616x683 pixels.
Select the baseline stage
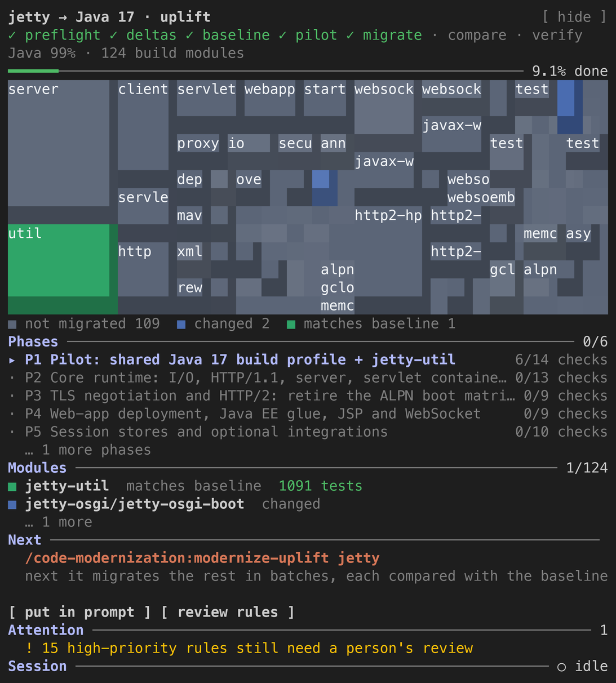228,35
